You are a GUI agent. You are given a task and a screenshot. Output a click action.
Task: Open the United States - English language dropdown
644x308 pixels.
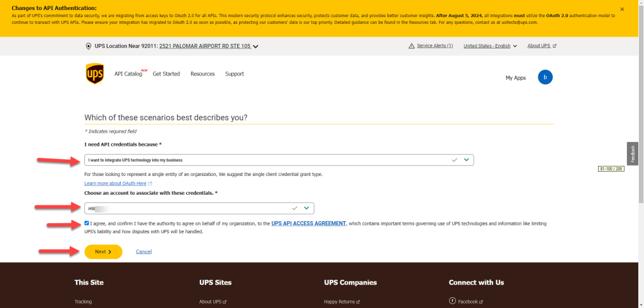click(x=490, y=46)
